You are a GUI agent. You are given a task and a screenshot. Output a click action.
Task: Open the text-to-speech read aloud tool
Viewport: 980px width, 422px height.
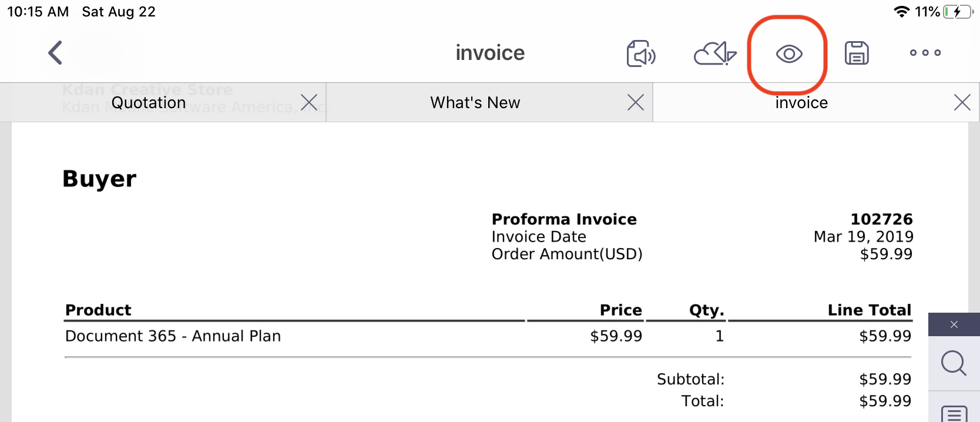coord(641,53)
